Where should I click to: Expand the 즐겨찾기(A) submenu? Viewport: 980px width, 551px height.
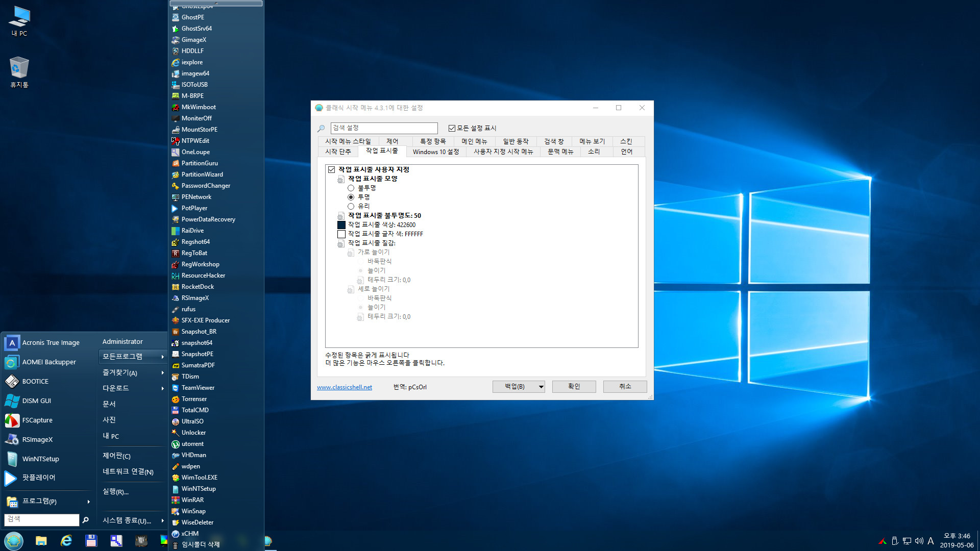tap(133, 373)
